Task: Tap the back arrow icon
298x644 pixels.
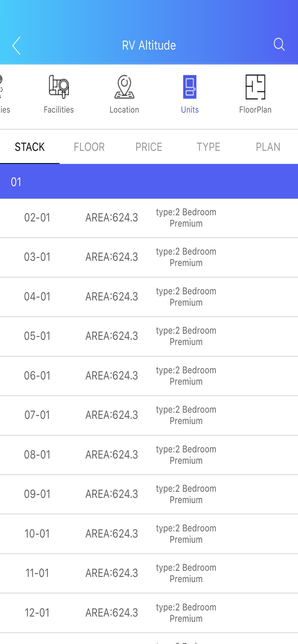Action: [16, 45]
